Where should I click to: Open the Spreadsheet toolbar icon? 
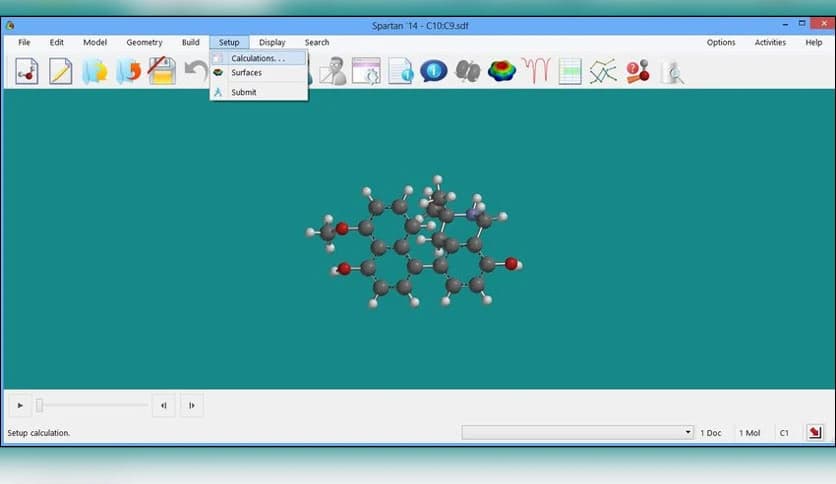point(570,71)
